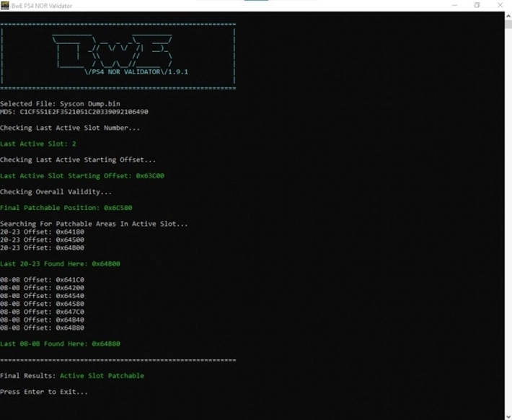The image size is (512, 420).
Task: Click '08-0B Offset: 0x64580' line
Action: 42,304
